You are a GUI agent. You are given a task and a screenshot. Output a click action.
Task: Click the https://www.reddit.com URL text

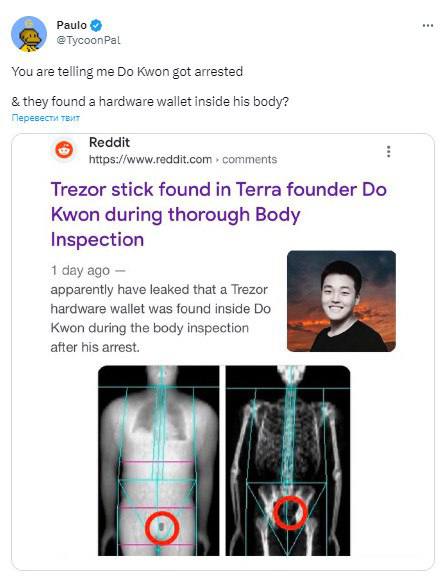(x=150, y=160)
